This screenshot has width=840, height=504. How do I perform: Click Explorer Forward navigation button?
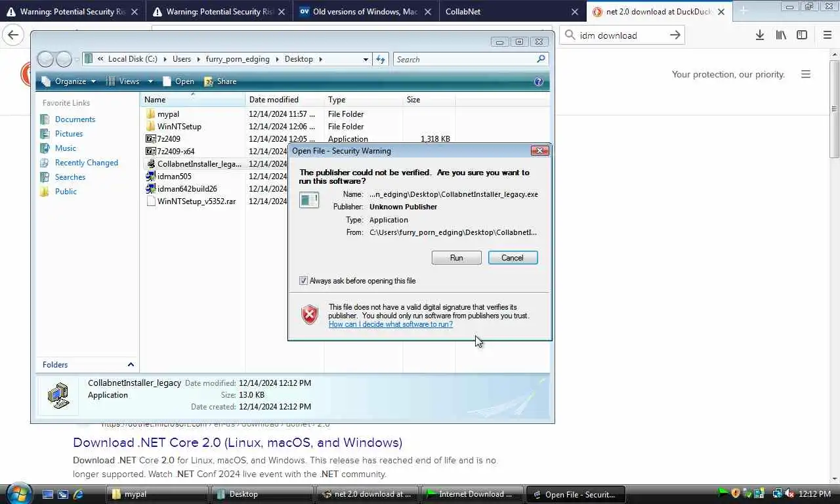[x=64, y=59]
